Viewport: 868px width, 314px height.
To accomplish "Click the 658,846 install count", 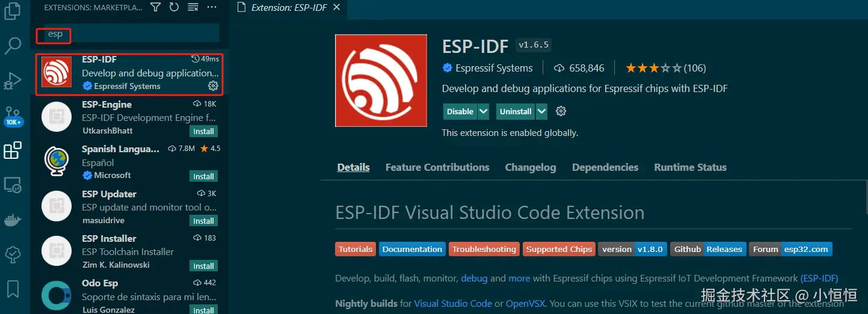I will point(579,68).
